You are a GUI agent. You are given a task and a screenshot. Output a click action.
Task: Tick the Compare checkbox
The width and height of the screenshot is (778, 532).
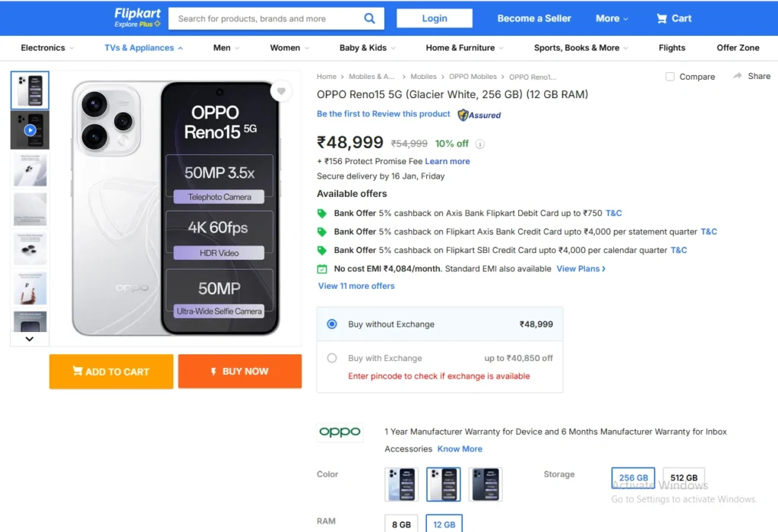(669, 77)
